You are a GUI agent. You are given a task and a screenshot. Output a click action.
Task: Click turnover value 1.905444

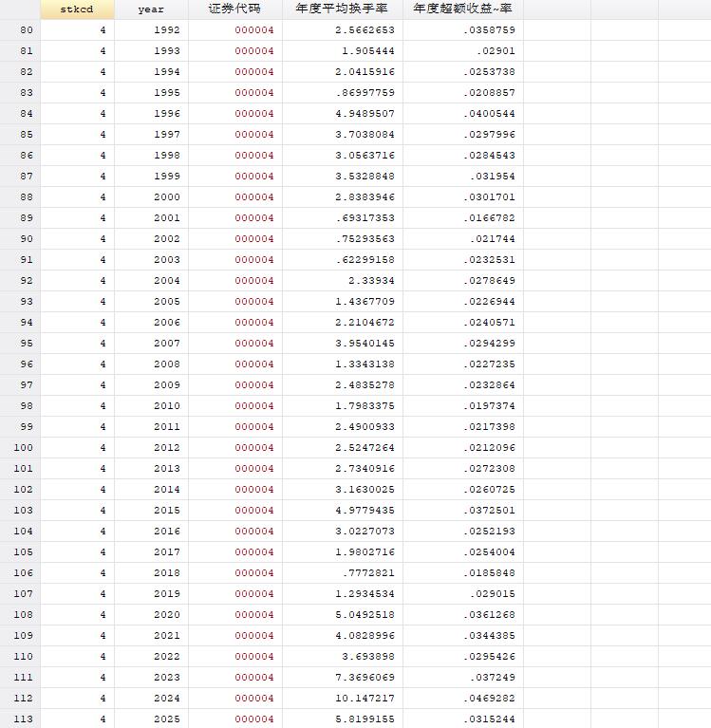343,51
